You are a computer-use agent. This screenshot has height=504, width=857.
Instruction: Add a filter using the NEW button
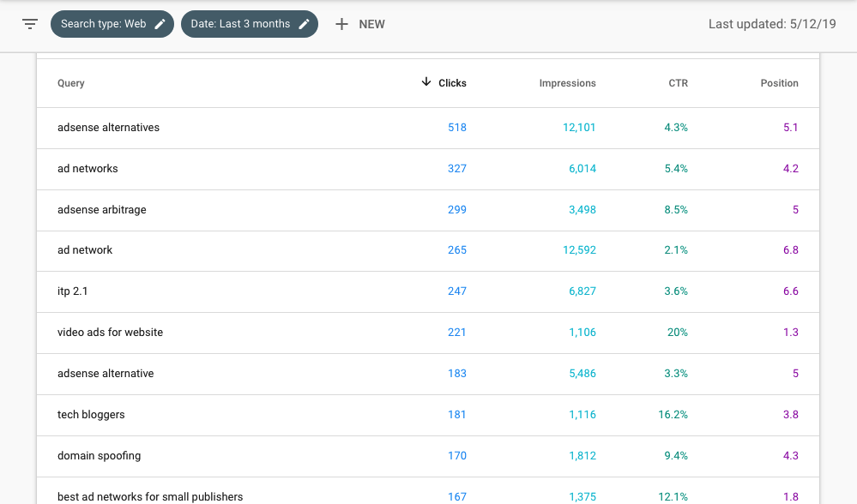tap(360, 24)
